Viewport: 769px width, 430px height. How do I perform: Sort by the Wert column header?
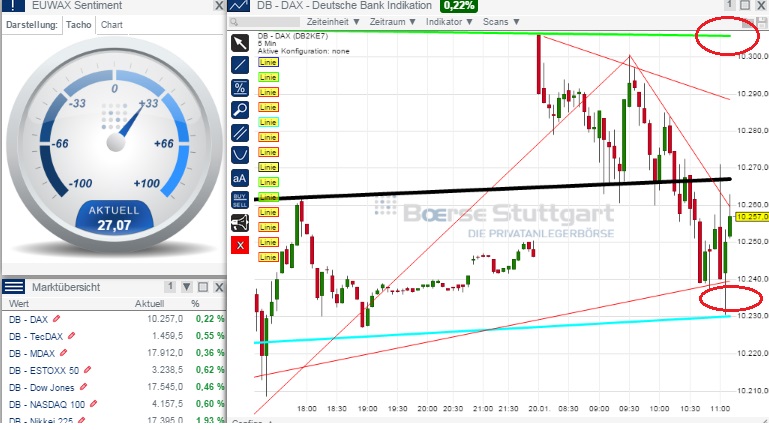[19, 304]
